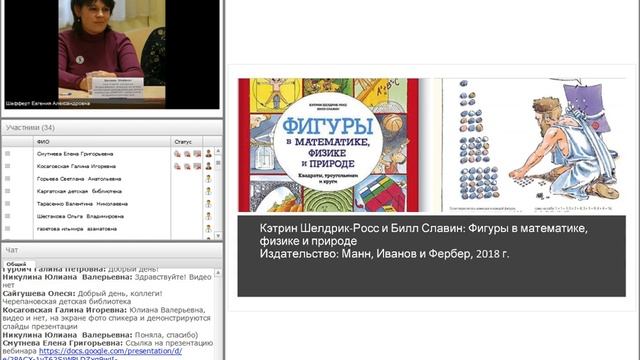Image resolution: width=640 pixels, height=360 pixels.
Task: Click leftmost status icon for Смутнева Елена Григорьевна
Action: [x=178, y=154]
